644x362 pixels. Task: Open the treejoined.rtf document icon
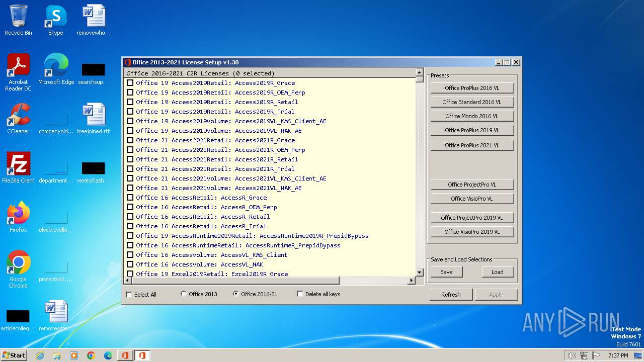click(x=94, y=119)
